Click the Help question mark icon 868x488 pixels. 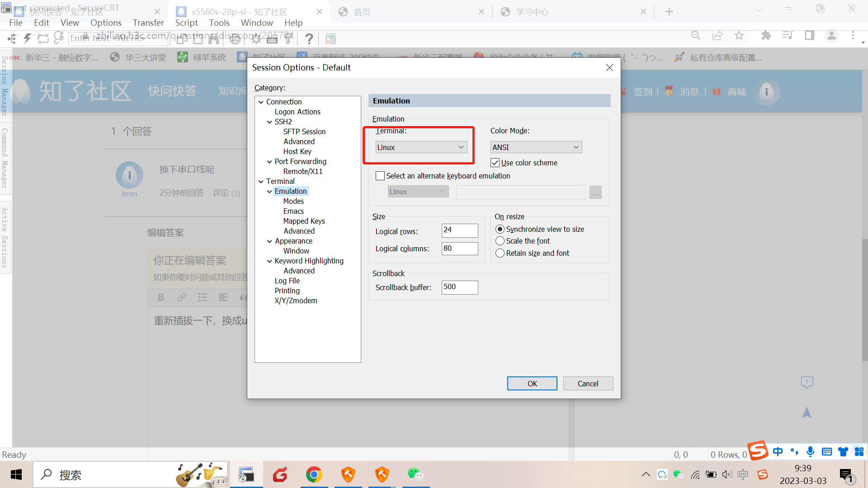point(309,39)
